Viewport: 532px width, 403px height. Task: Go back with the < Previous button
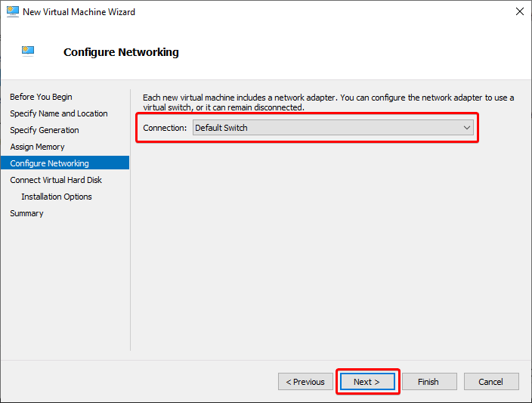click(305, 382)
